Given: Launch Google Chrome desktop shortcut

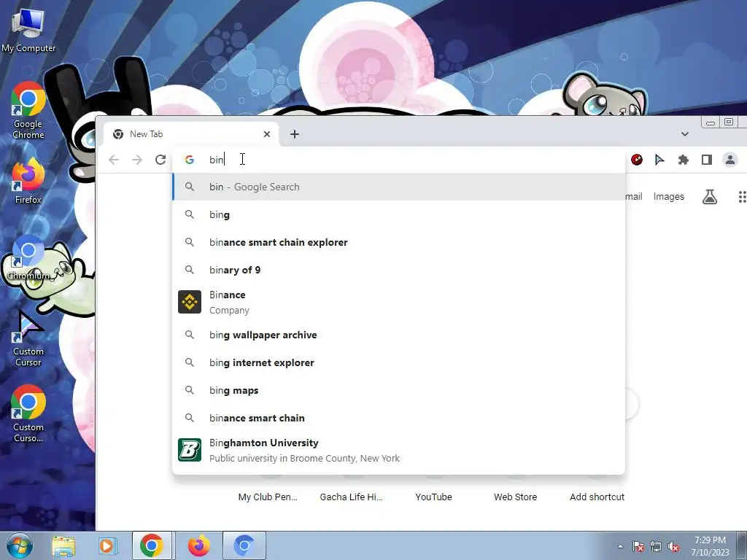Looking at the screenshot, I should pos(28,111).
